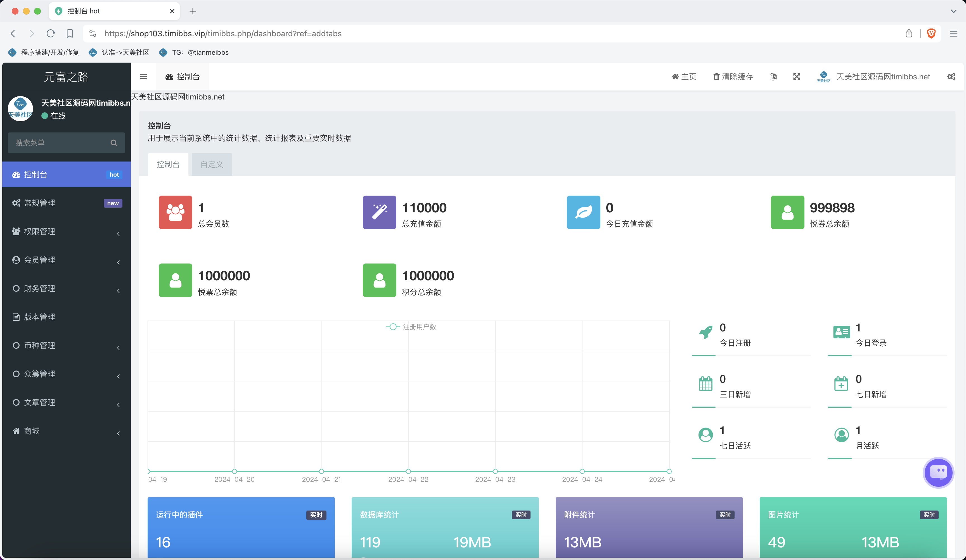Open the browser tab list chevron
The width and height of the screenshot is (966, 560).
coord(953,11)
